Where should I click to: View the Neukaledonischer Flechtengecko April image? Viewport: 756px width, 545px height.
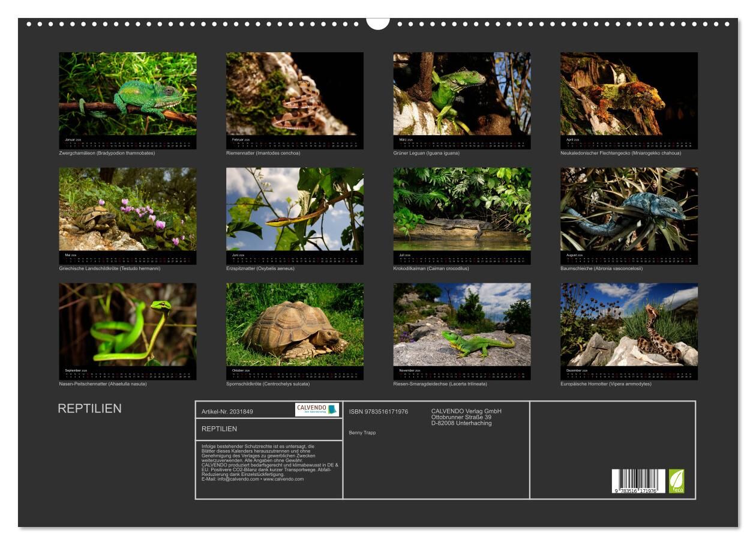tap(629, 94)
